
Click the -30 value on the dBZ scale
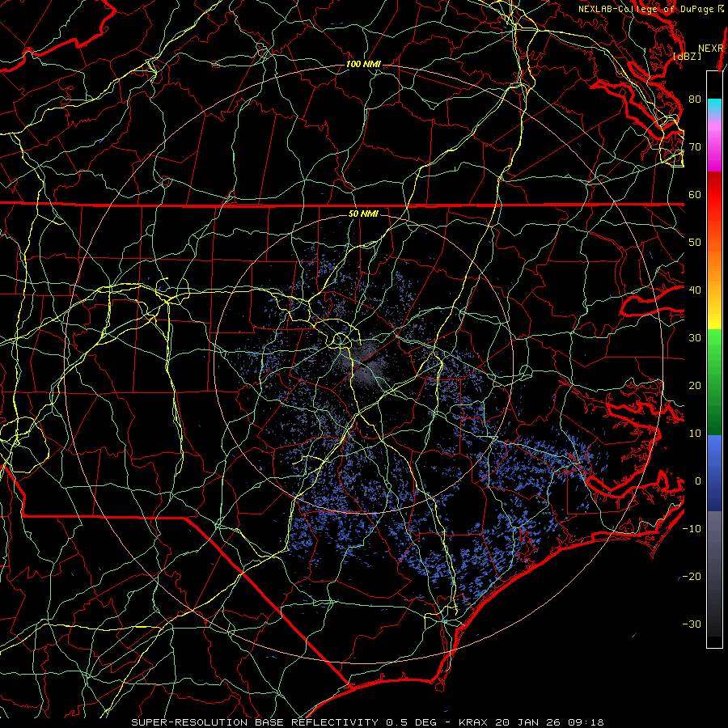(692, 624)
